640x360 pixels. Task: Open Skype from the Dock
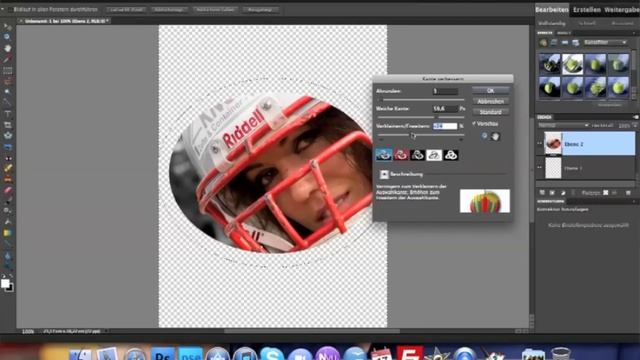(x=272, y=354)
